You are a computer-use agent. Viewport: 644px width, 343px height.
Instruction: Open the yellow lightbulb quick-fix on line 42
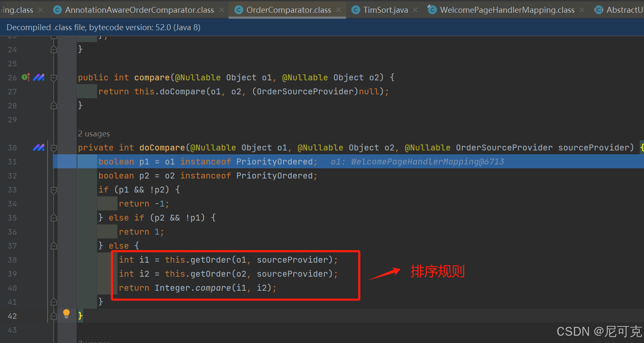click(x=66, y=314)
